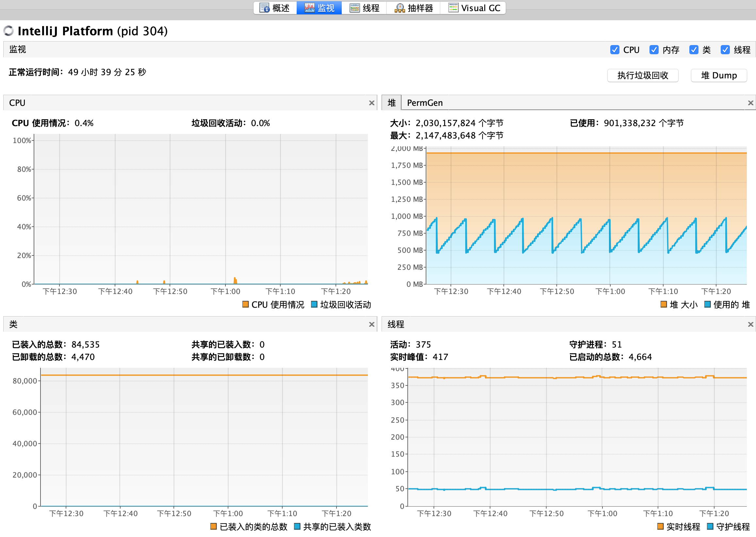The width and height of the screenshot is (756, 537).
Task: Select the 监视 (Monitor) tab
Action: tap(319, 8)
